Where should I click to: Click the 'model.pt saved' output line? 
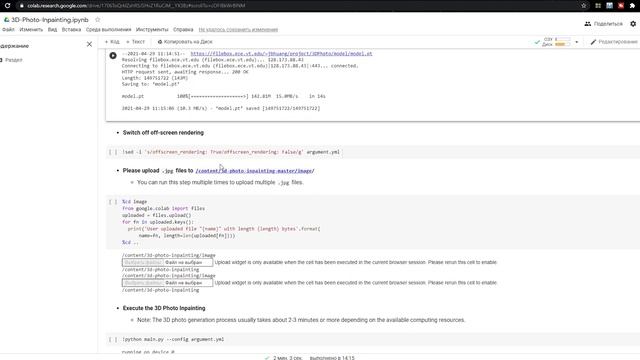pos(221,109)
